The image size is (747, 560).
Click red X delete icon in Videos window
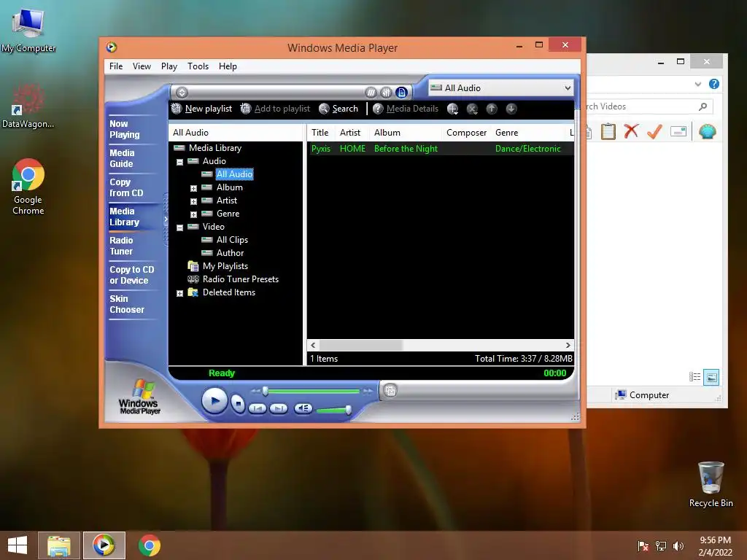(x=631, y=131)
